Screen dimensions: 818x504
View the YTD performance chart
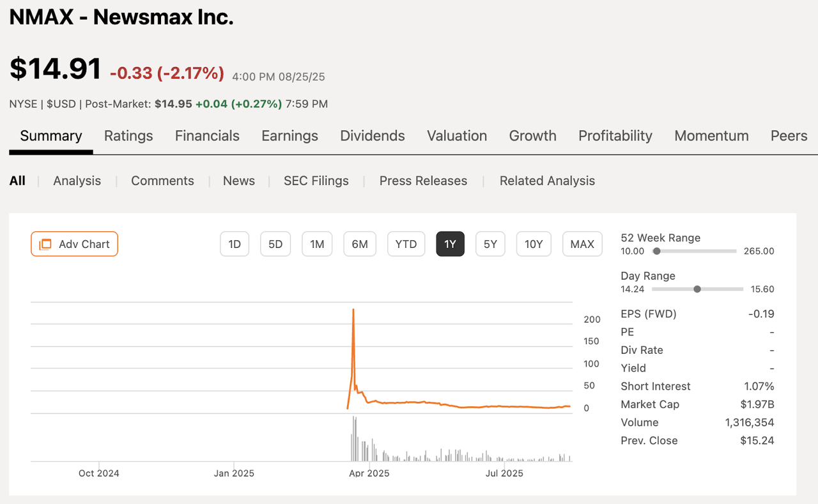[406, 243]
